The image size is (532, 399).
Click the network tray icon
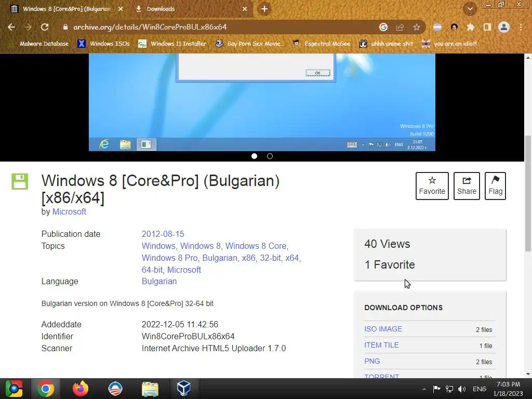tap(449, 389)
